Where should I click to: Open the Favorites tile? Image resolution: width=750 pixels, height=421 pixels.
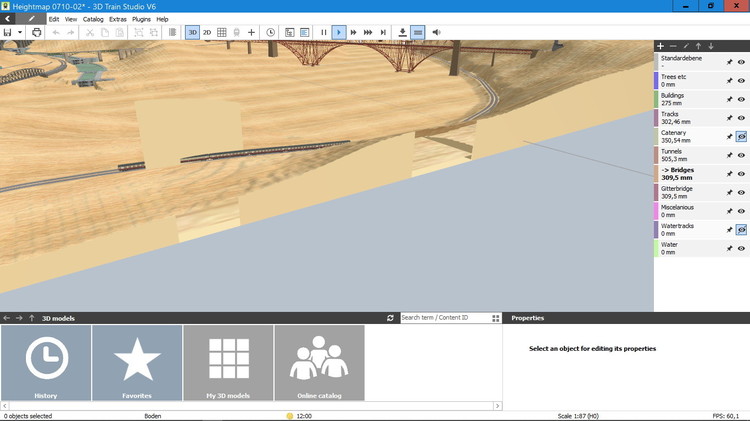click(137, 362)
